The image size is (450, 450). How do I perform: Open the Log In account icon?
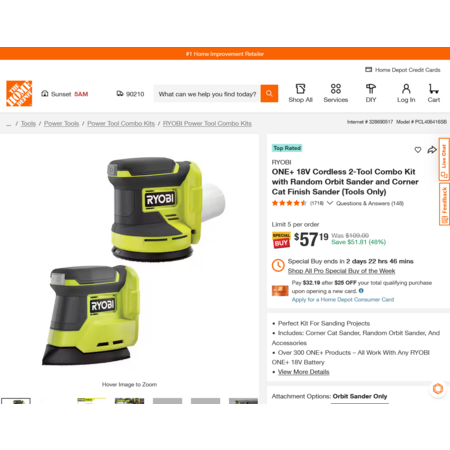(406, 93)
